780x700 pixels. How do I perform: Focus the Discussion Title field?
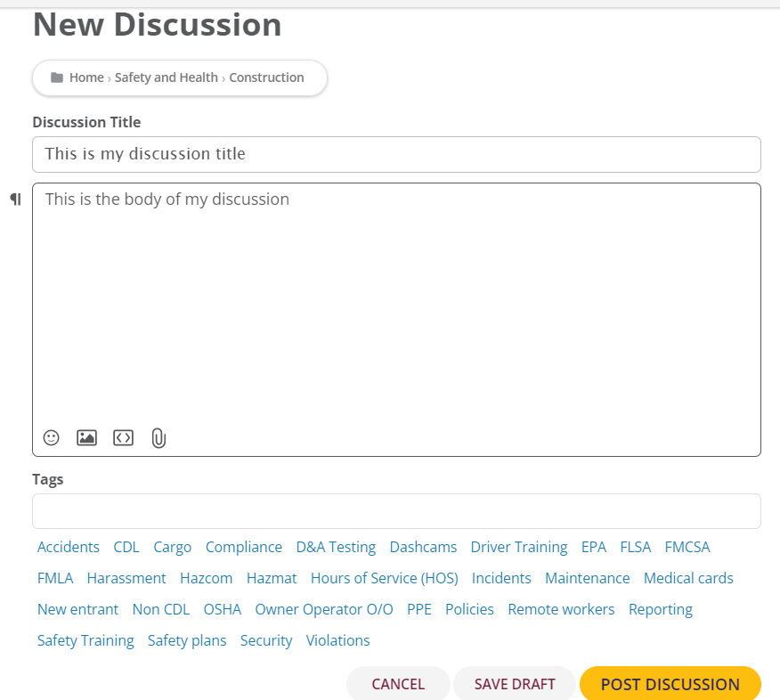[x=396, y=154]
